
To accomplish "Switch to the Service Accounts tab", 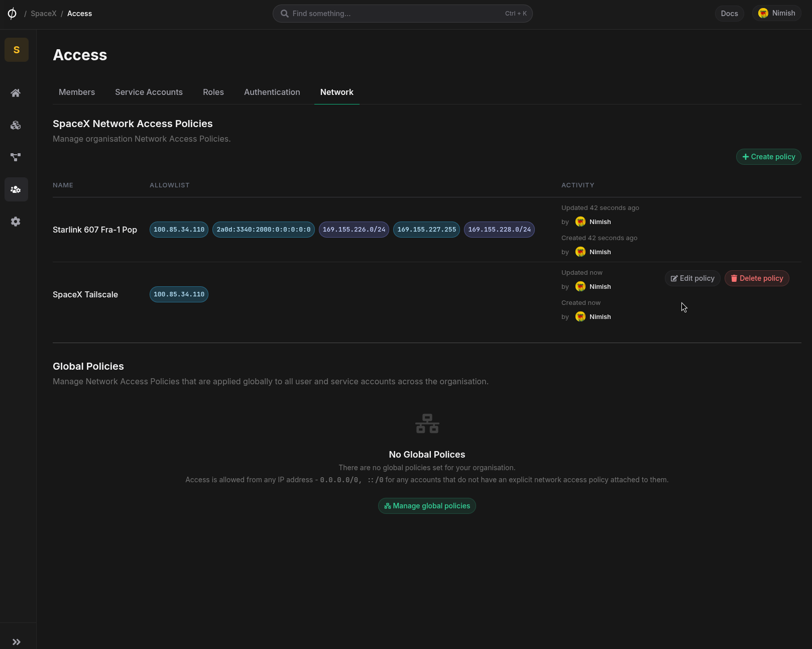I will coord(149,92).
